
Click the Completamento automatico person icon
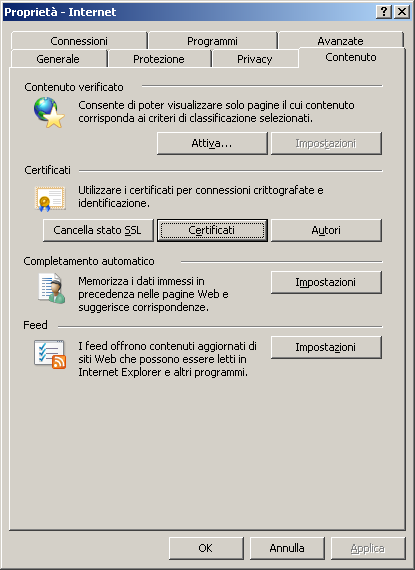[52, 288]
